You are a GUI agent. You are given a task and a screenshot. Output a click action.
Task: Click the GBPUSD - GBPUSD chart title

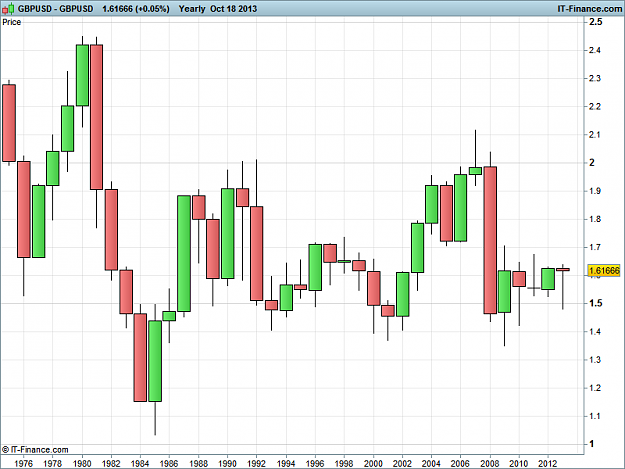point(55,9)
